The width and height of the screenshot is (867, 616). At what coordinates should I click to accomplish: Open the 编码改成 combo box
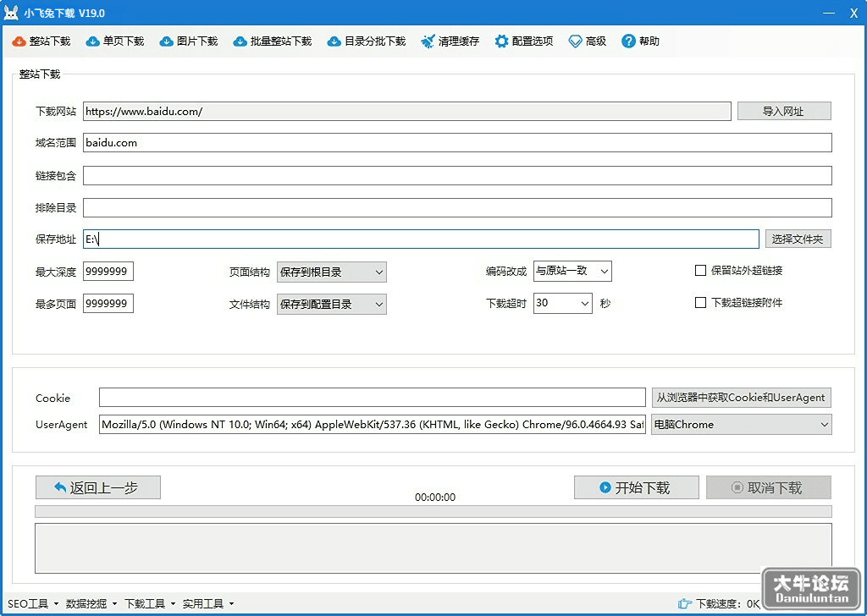point(572,272)
